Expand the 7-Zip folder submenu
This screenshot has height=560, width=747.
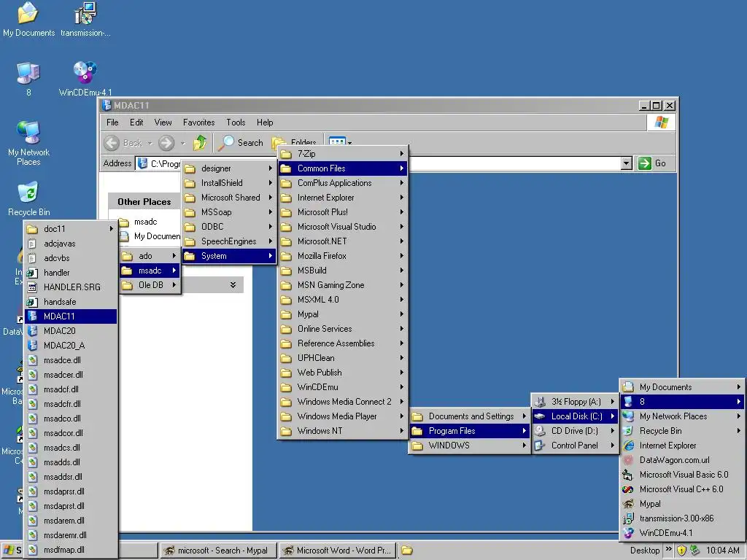343,154
